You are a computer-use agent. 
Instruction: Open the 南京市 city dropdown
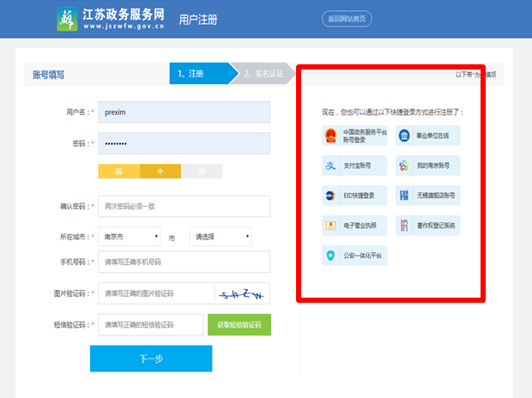coord(130,237)
